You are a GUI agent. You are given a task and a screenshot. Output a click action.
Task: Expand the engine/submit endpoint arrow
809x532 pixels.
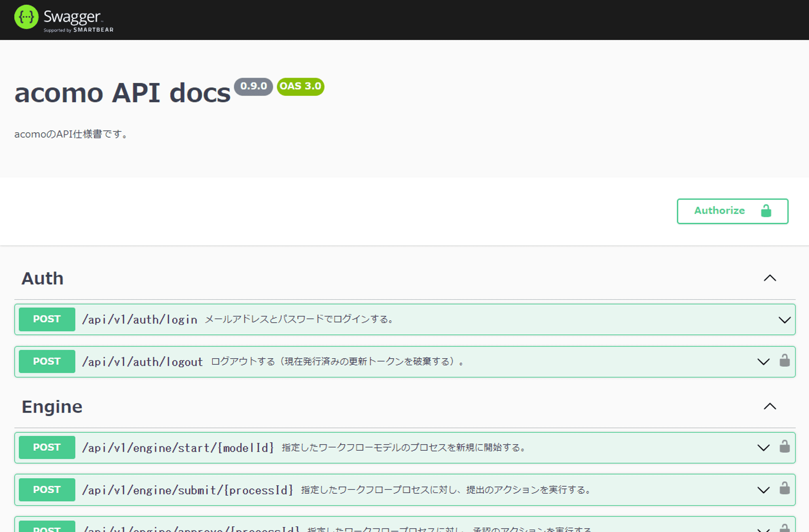pos(763,490)
